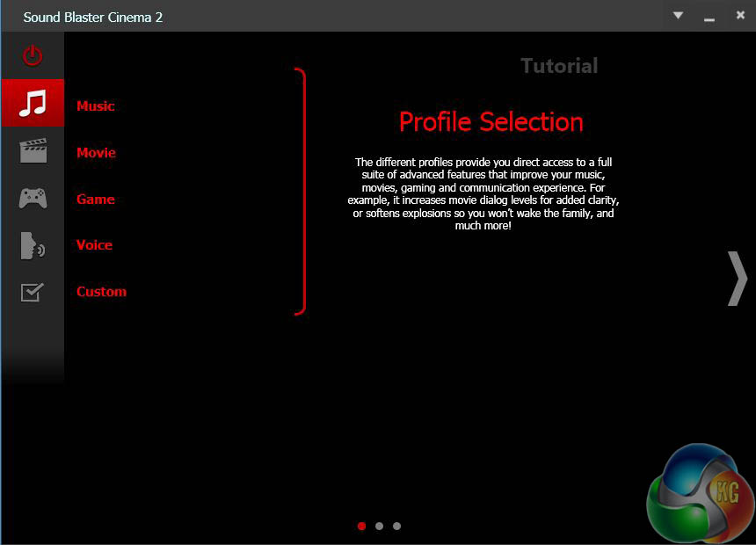Minimize the Sound Blaster Cinema 2 window

pyautogui.click(x=709, y=19)
